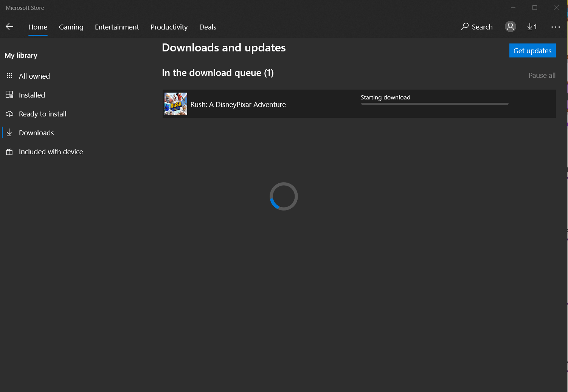Select All owned in My library
This screenshot has width=568, height=392.
pos(34,76)
